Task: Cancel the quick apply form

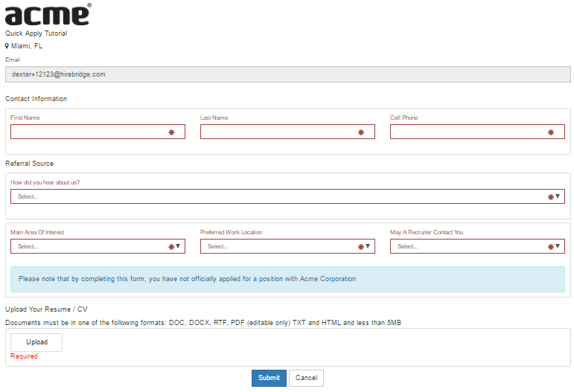Action: [x=306, y=378]
